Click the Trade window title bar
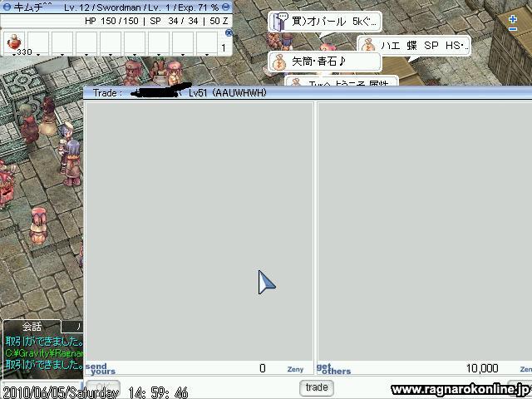Screen dimensions: 532x399 [308, 92]
